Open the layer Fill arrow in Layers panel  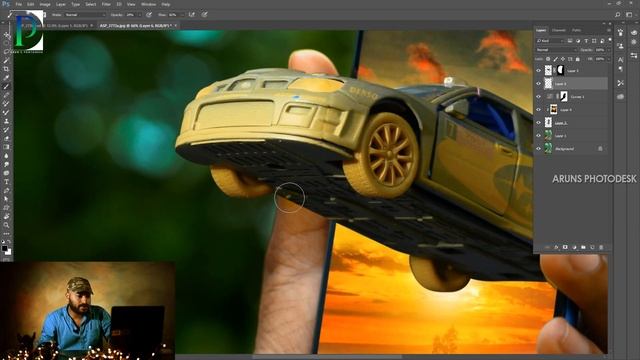pos(609,59)
